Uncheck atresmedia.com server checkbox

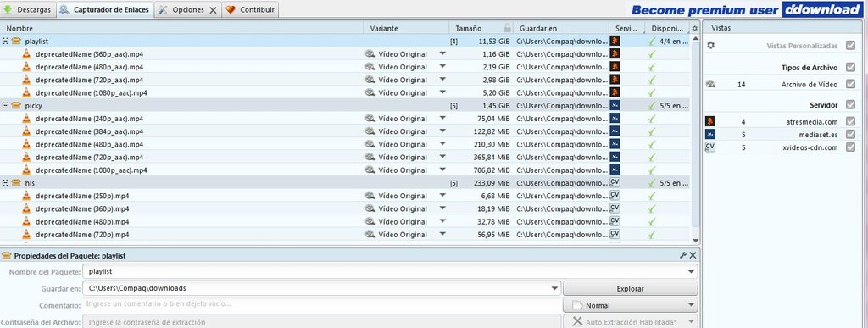pyautogui.click(x=850, y=121)
